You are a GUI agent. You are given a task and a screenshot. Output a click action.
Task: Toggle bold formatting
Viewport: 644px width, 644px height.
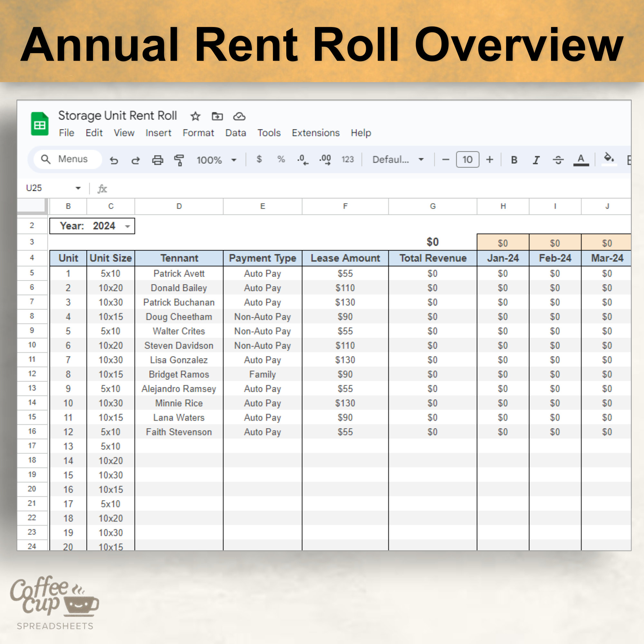tap(514, 160)
